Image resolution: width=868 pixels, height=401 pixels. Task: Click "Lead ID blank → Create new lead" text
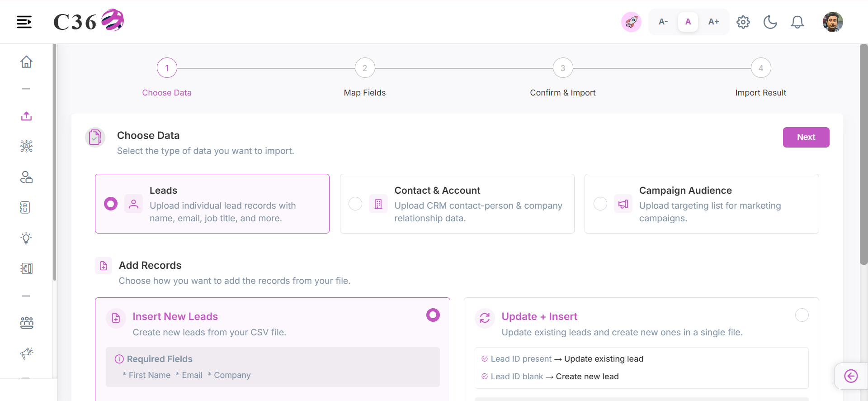click(x=555, y=377)
